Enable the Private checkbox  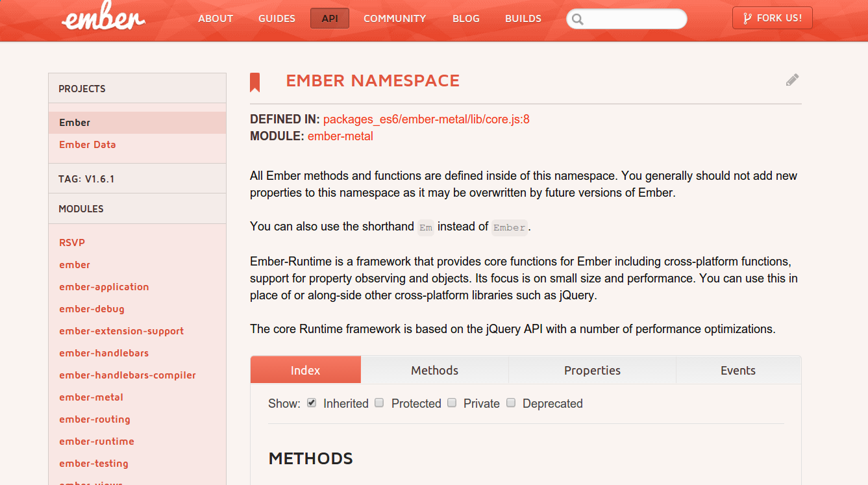click(x=452, y=403)
